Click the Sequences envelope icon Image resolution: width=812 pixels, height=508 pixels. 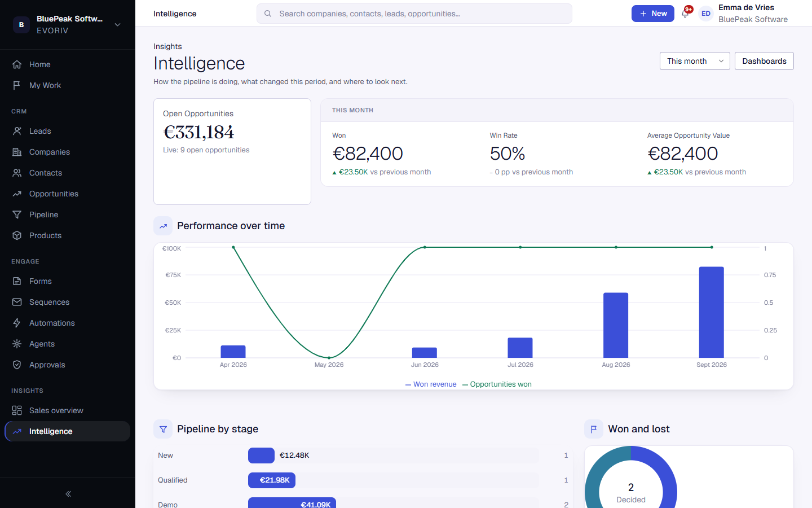click(17, 302)
